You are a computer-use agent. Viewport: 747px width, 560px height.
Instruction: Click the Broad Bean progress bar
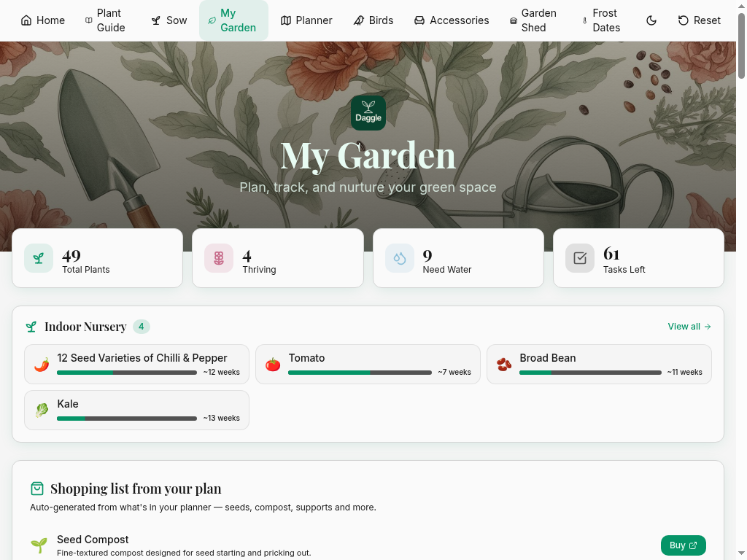click(590, 373)
